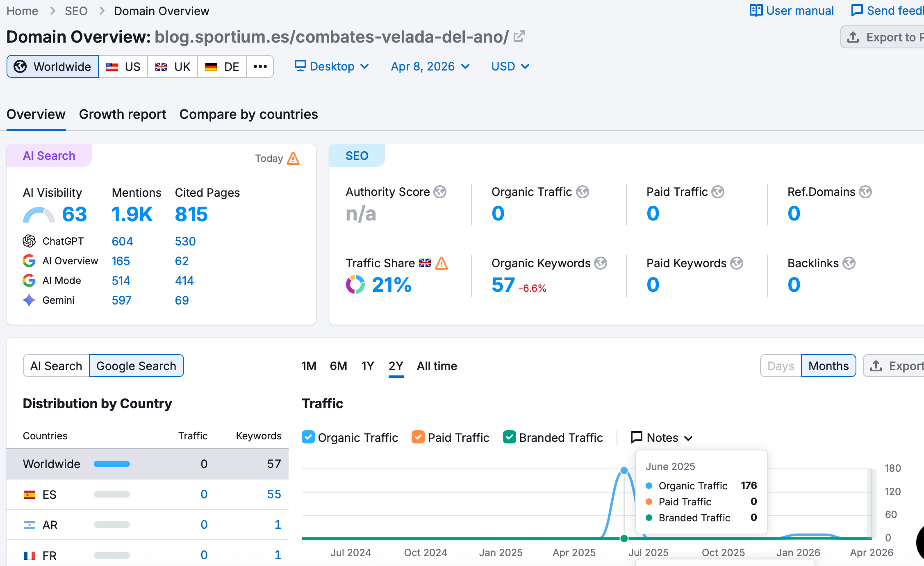Click the warning icon beside Traffic Share
The width and height of the screenshot is (924, 566).
point(442,263)
